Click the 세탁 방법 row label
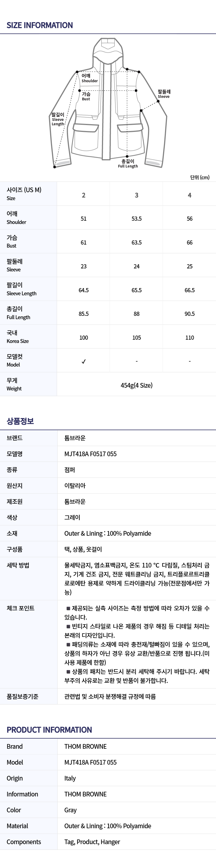The height and width of the screenshot is (868, 216). pyautogui.click(x=18, y=565)
